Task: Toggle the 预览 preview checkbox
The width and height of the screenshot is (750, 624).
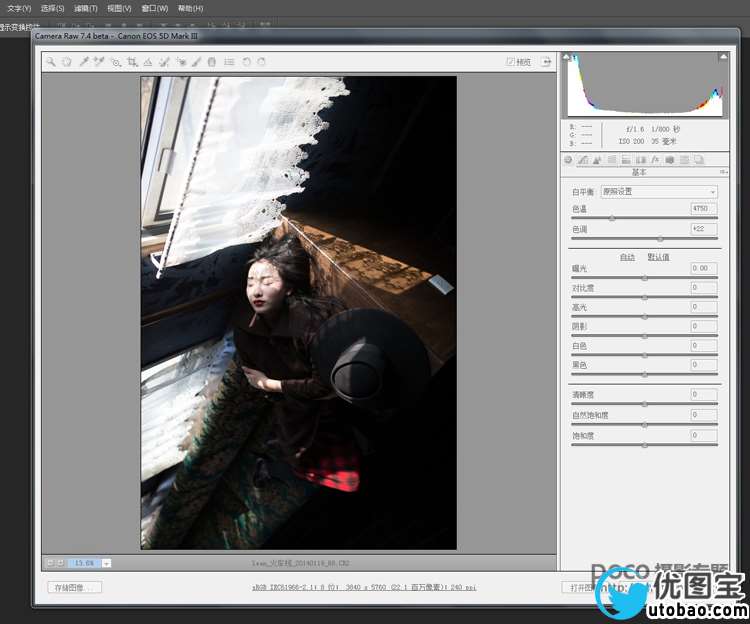Action: pos(511,62)
